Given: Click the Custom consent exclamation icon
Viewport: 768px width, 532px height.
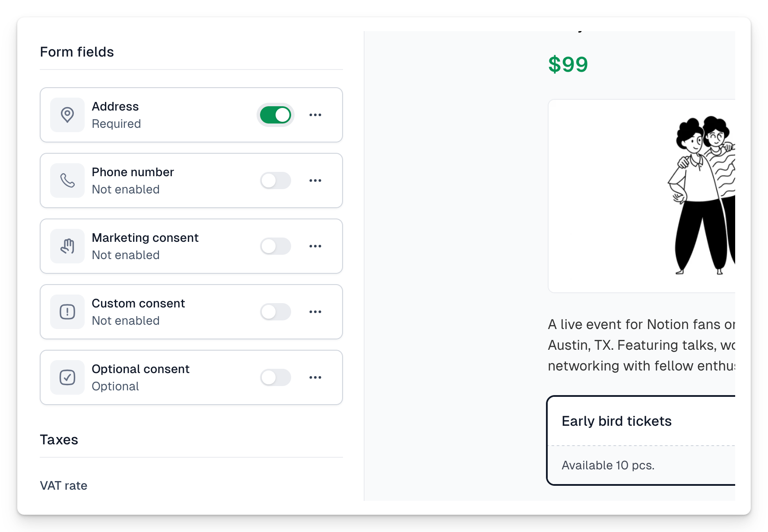Looking at the screenshot, I should (67, 312).
